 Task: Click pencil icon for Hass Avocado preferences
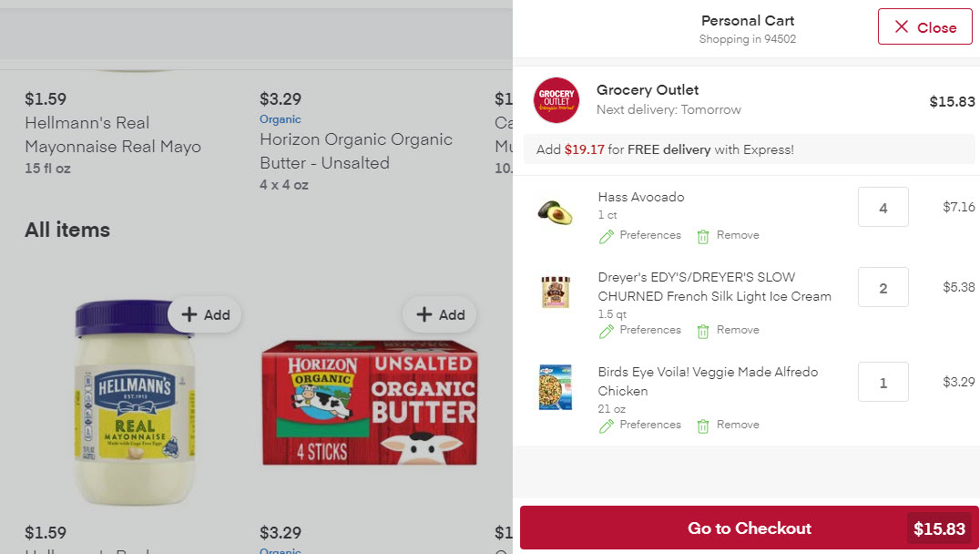pos(607,236)
